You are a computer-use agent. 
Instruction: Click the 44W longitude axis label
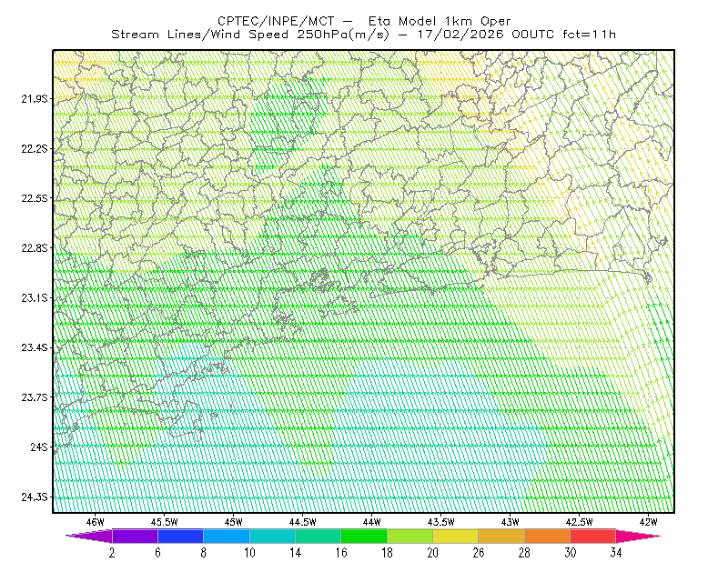372,522
